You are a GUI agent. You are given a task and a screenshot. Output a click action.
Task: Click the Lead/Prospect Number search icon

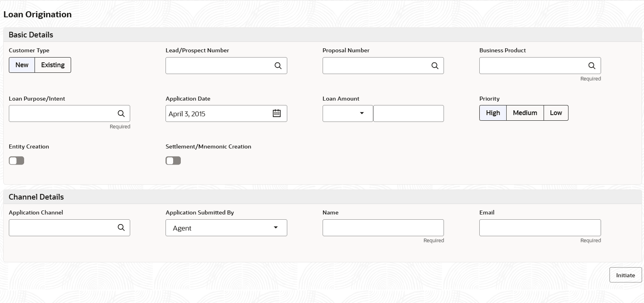point(278,66)
